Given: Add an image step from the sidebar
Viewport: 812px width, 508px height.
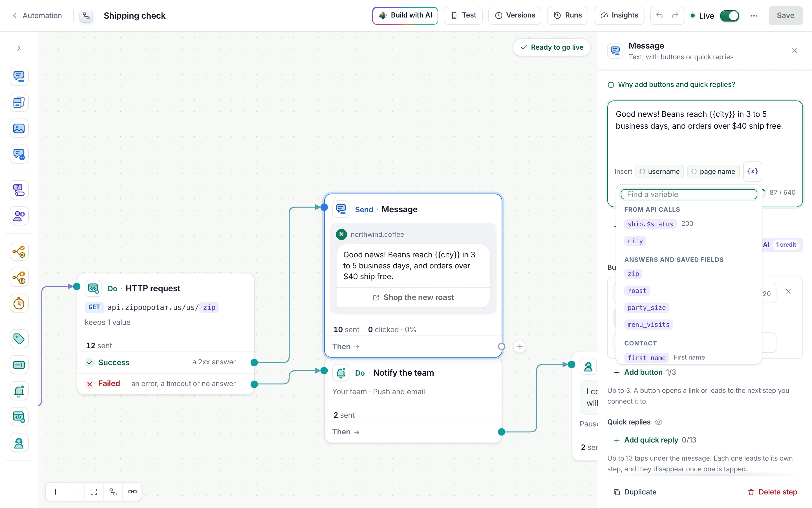Looking at the screenshot, I should click(19, 128).
